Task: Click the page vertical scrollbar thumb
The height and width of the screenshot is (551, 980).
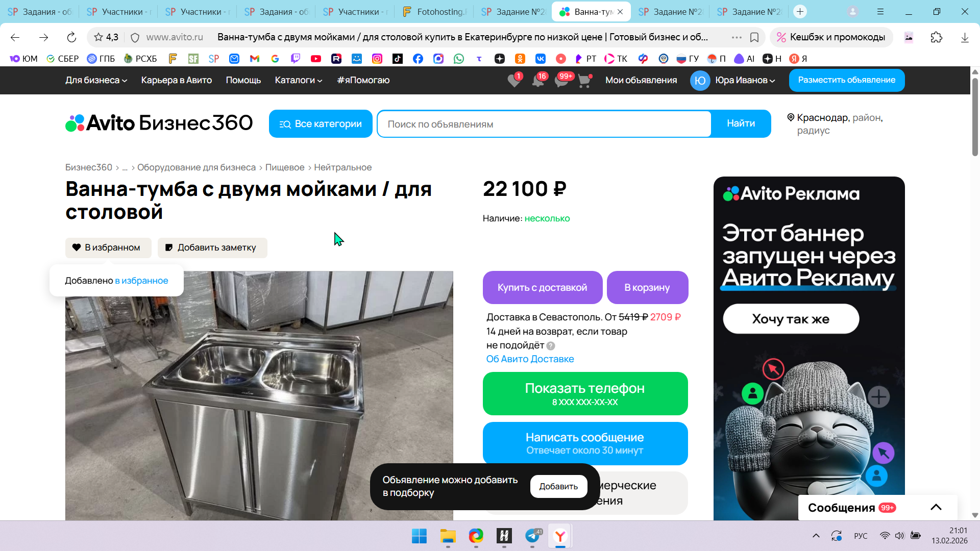Action: pos(975,117)
